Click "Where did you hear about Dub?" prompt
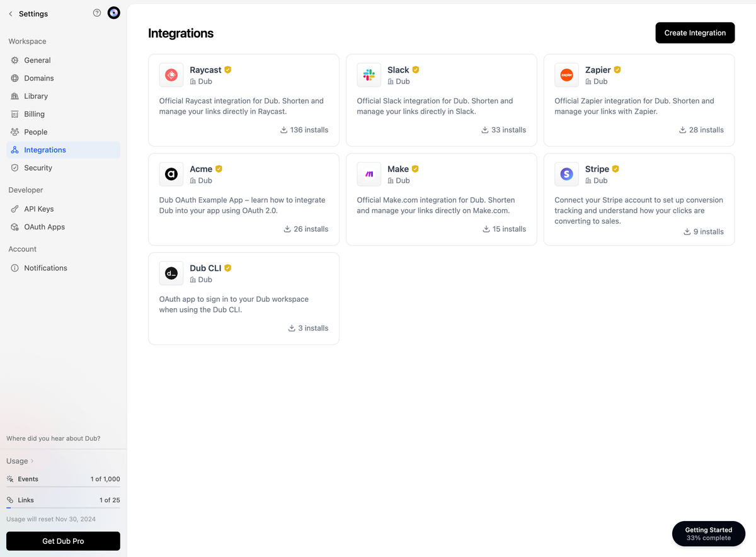756x557 pixels. 54,439
